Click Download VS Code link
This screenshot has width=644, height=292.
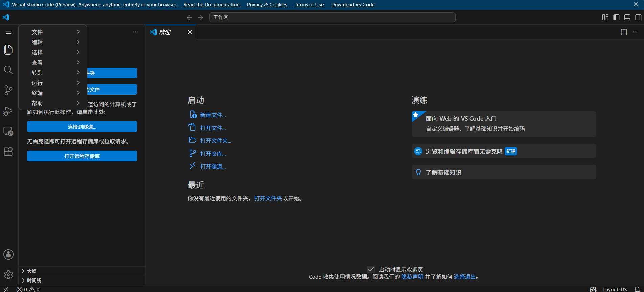point(353,5)
